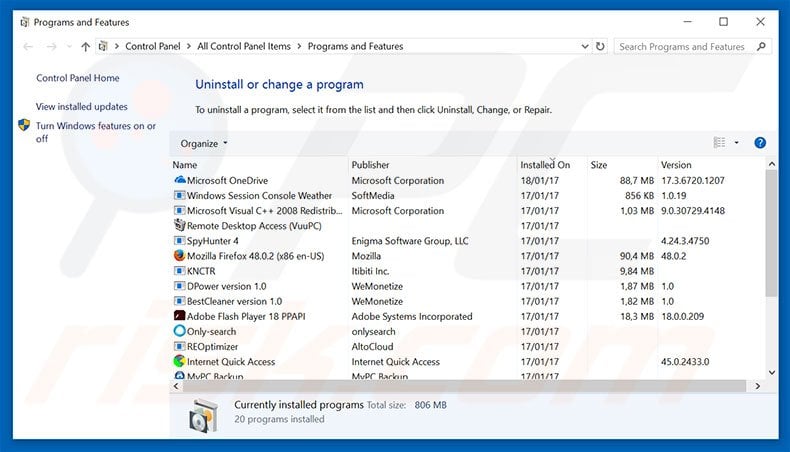Viewport: 790px width, 452px height.
Task: Open the recent locations dropdown arrow
Action: (x=69, y=47)
